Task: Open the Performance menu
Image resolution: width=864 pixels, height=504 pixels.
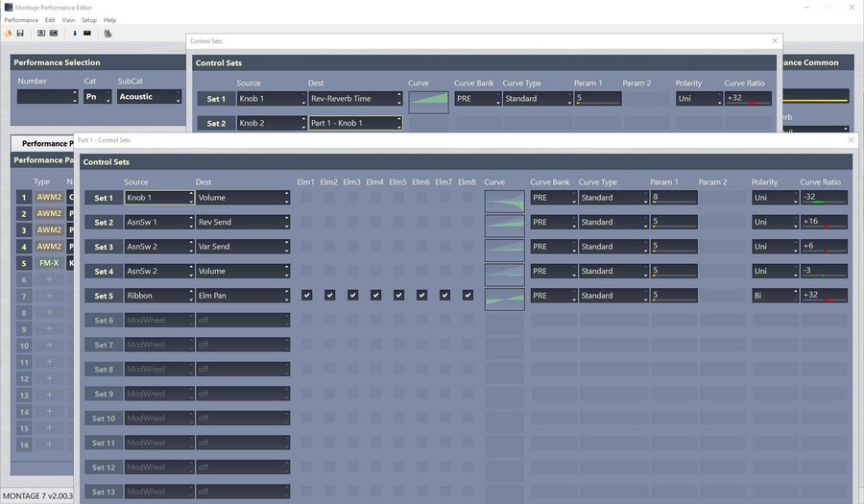Action: tap(21, 20)
